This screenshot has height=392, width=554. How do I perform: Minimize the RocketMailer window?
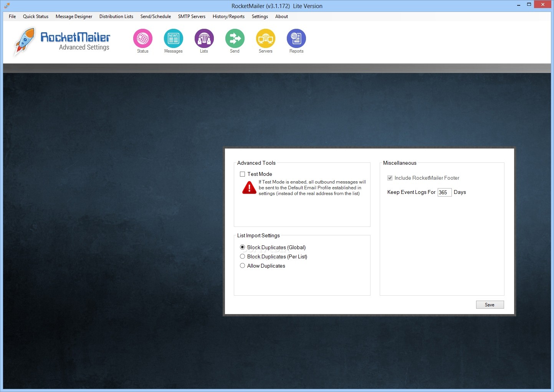tap(518, 5)
